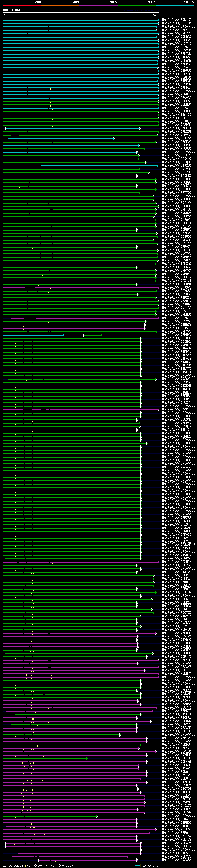
Task: Select the UniRef100_B4DSE9 label
Action: coord(177,853)
